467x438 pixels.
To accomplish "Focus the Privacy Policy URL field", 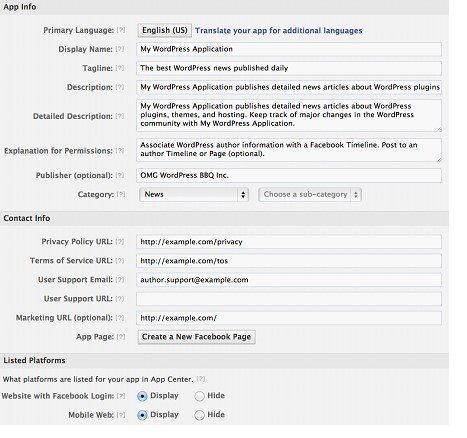I will pos(289,242).
